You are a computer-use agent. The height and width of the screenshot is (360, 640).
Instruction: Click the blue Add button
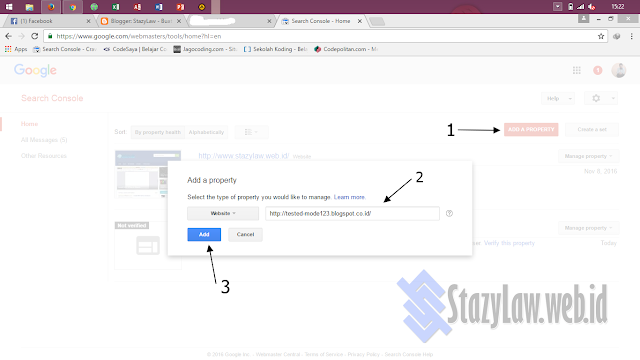204,234
